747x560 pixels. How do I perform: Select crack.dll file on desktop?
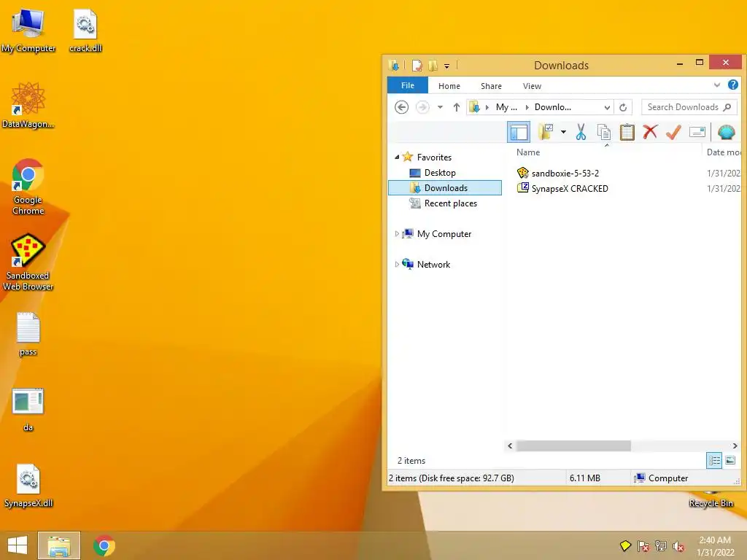[x=85, y=31]
